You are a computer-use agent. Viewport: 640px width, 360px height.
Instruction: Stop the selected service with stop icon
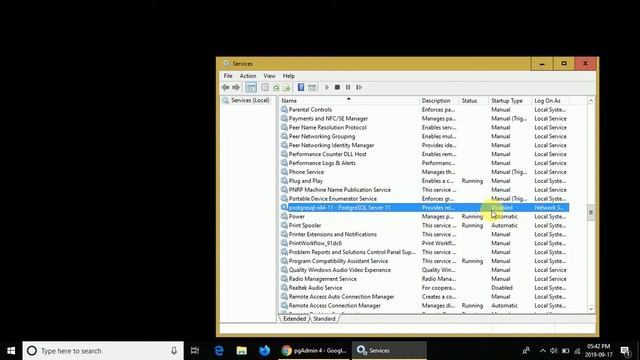pos(337,87)
